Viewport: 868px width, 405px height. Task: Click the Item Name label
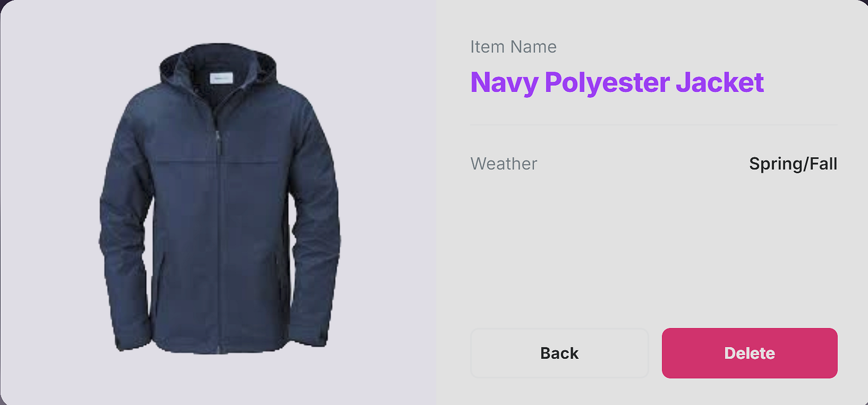point(513,47)
